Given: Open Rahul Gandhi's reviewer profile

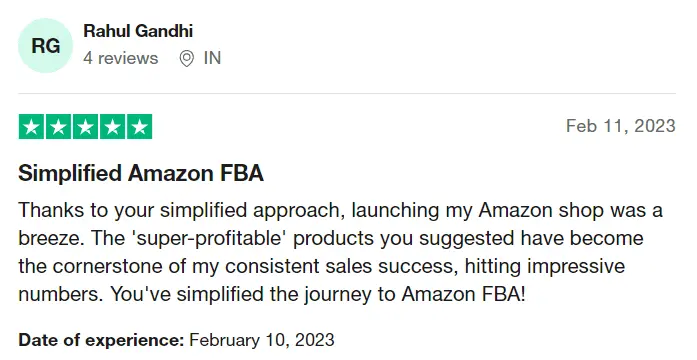Looking at the screenshot, I should [x=138, y=31].
